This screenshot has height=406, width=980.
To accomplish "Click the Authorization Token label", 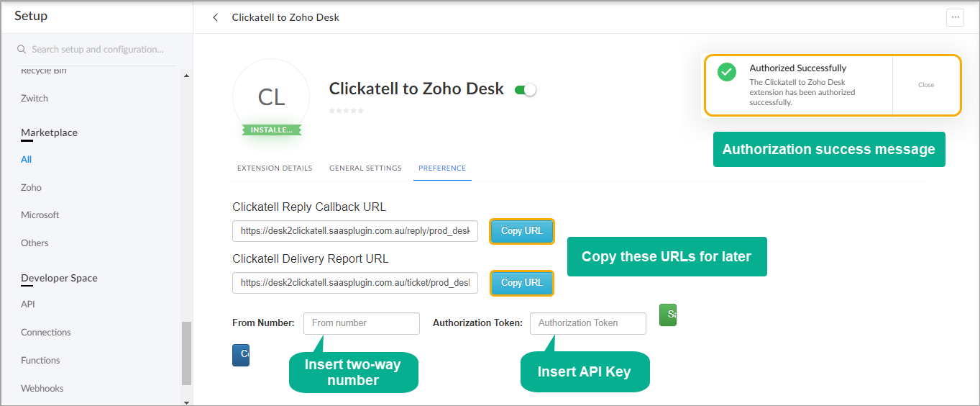I will [477, 323].
